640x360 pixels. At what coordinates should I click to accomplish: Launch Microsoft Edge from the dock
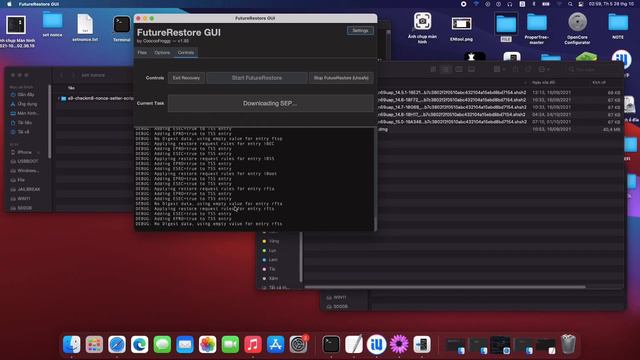tap(140, 344)
